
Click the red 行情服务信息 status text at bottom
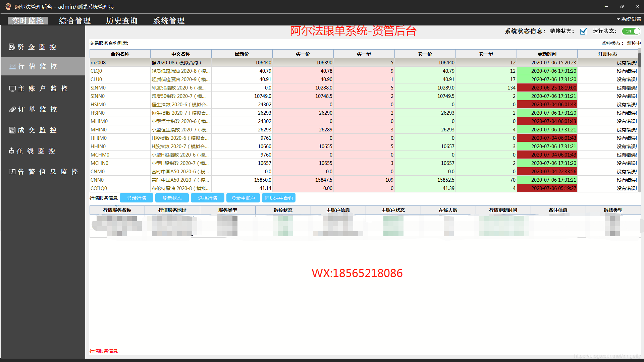104,351
